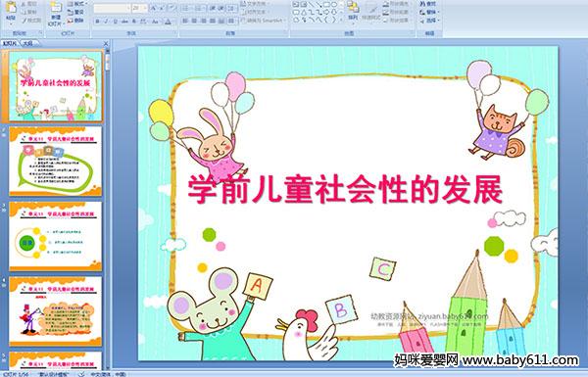Switch to the Outline tab in the side panel

point(27,43)
